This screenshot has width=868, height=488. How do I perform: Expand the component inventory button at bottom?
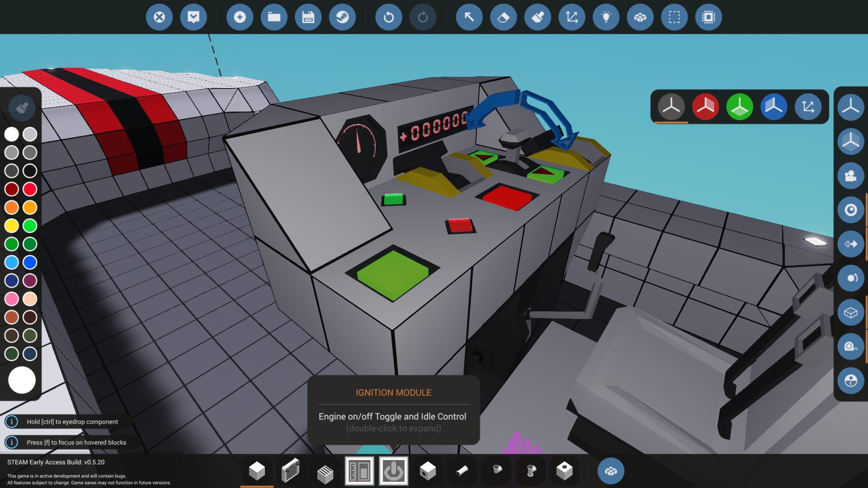611,471
